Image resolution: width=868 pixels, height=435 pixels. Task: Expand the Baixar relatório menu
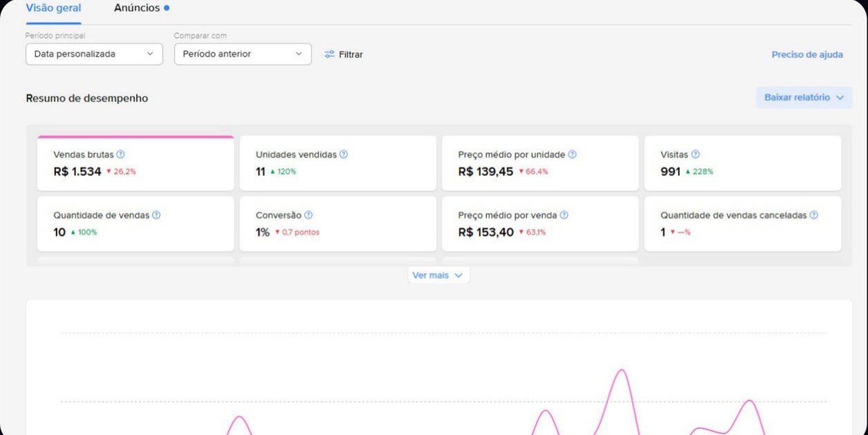(804, 97)
